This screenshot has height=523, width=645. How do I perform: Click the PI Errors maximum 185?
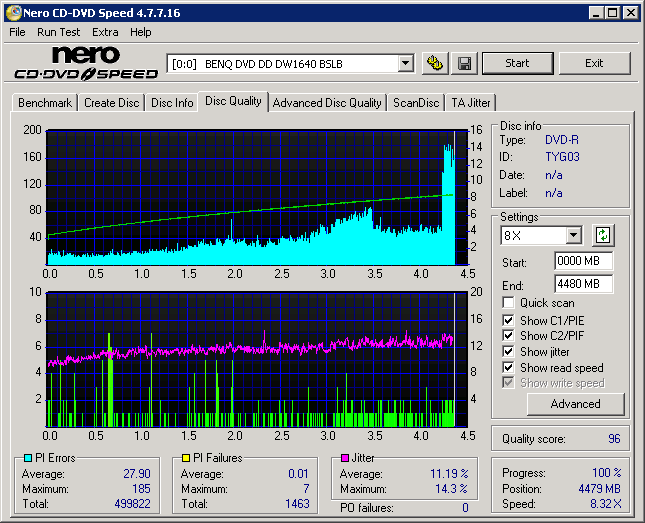(x=141, y=488)
